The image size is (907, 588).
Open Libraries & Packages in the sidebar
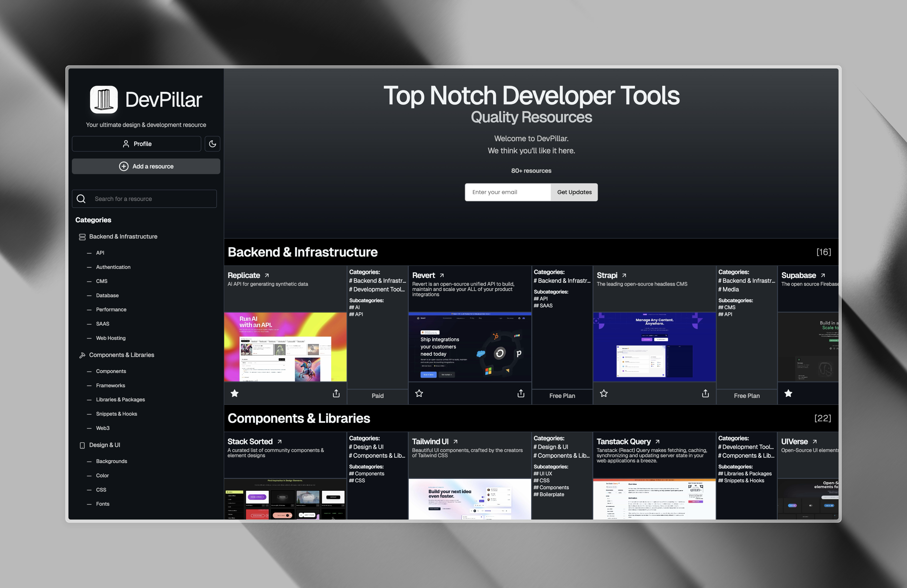pos(121,399)
